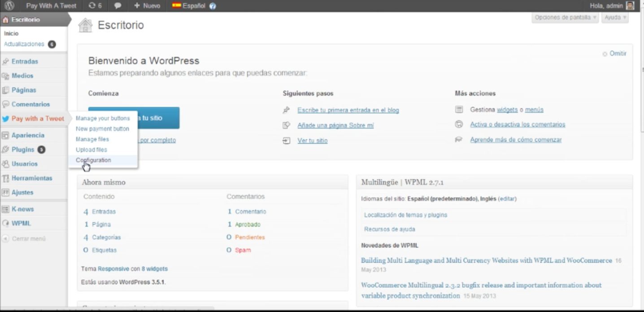
Task: Dismiss welcome panel with Omitir link
Action: [x=618, y=53]
